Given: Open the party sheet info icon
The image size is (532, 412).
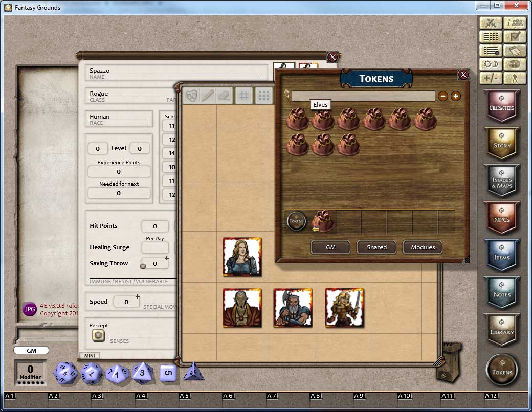Looking at the screenshot, I should coord(516,23).
